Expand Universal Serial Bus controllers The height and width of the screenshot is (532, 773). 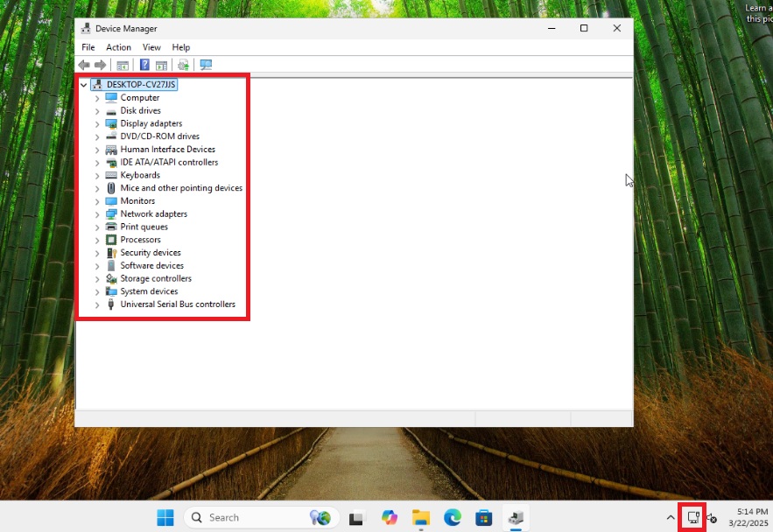point(97,305)
